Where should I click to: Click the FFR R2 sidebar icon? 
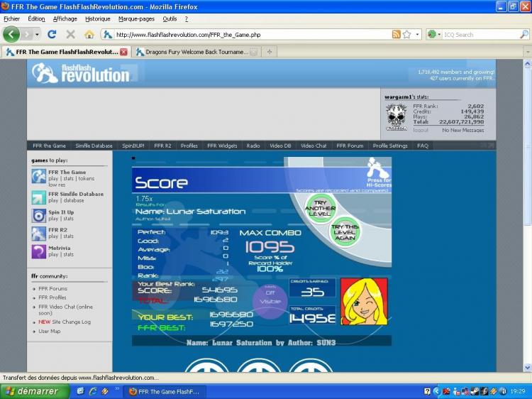tap(38, 234)
